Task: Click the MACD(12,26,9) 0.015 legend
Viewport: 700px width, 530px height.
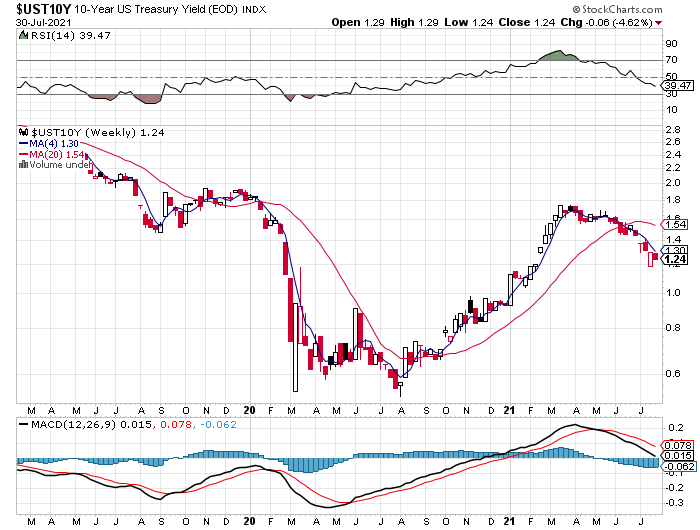Action: (85, 425)
